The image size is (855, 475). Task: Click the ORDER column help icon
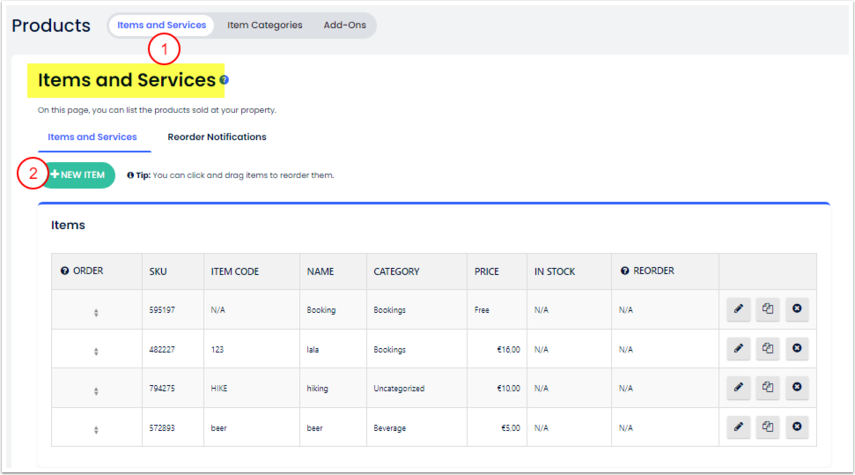[65, 271]
